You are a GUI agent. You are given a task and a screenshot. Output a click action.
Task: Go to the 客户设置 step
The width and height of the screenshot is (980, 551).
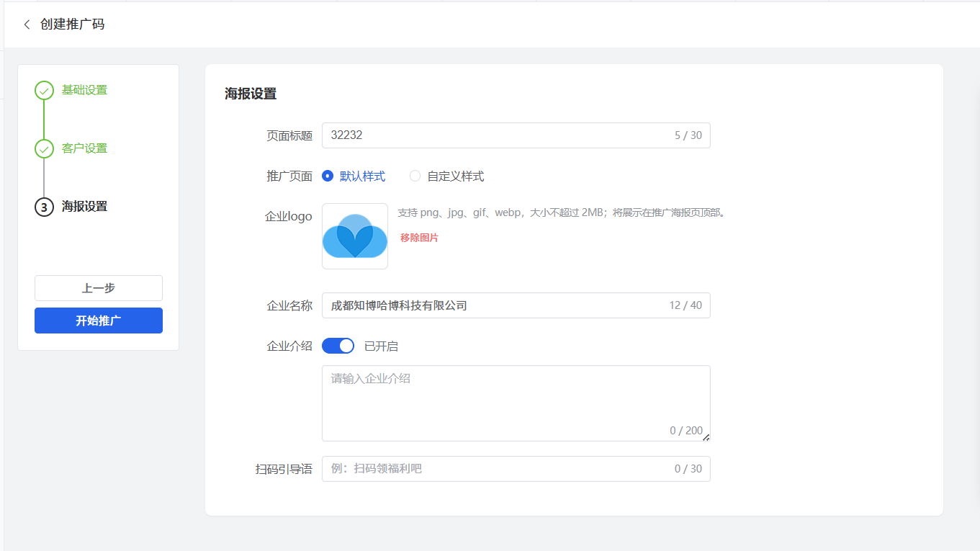tap(84, 148)
